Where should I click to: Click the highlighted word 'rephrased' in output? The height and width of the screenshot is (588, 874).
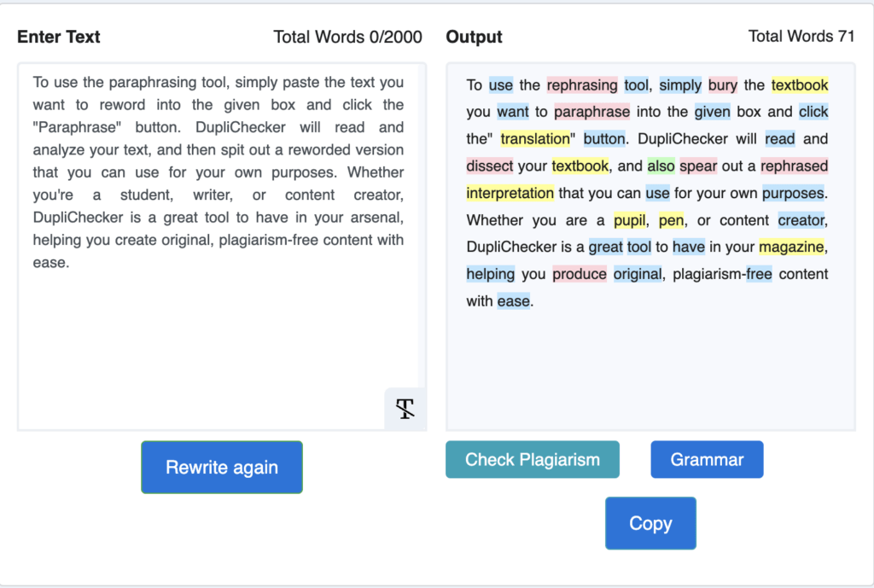794,166
